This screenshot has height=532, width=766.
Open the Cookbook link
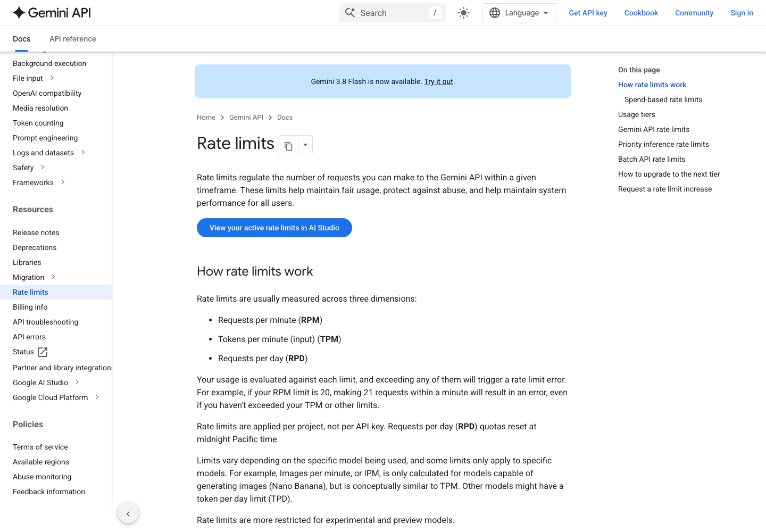click(641, 13)
